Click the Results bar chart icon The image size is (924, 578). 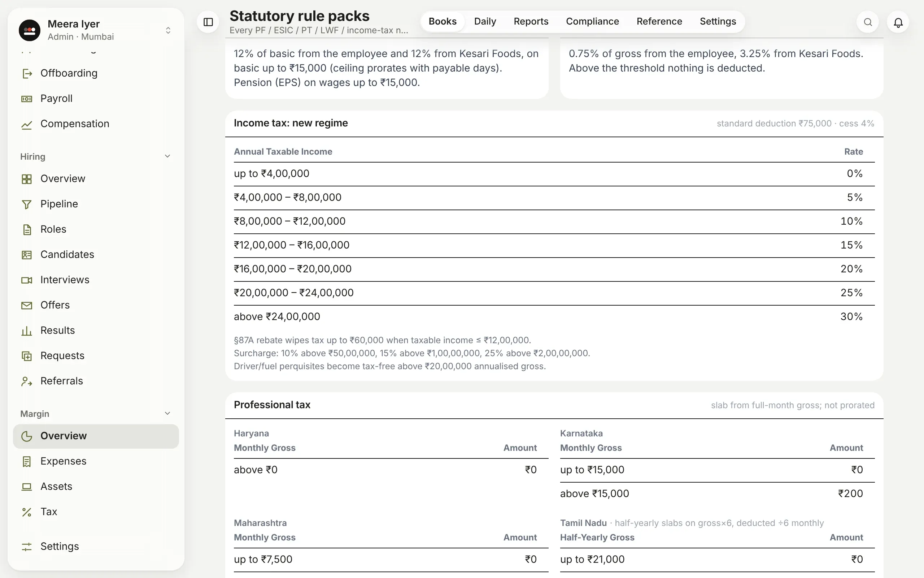(x=27, y=330)
